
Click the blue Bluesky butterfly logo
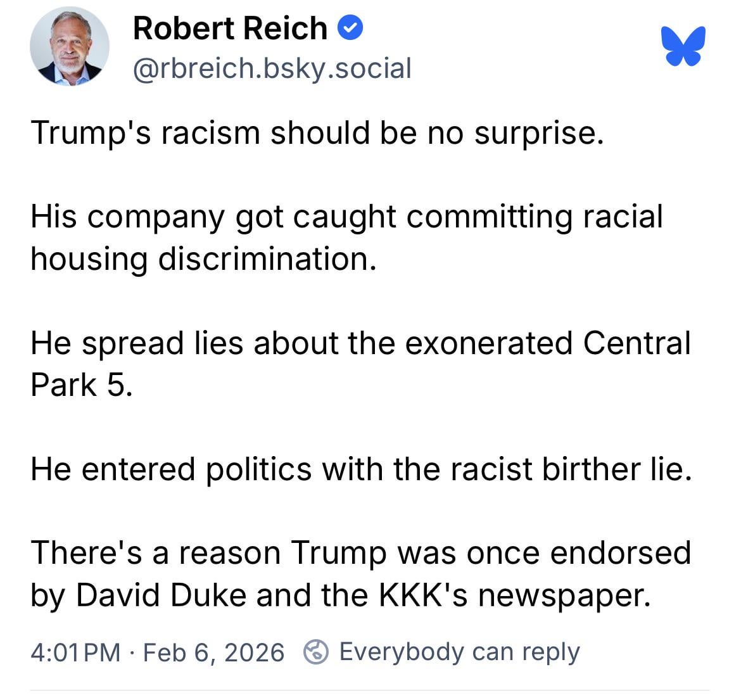683,45
